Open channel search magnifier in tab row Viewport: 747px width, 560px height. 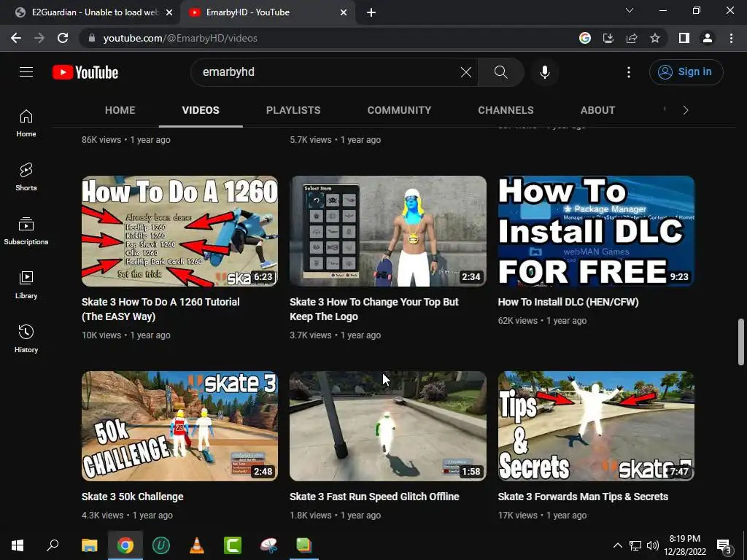665,110
